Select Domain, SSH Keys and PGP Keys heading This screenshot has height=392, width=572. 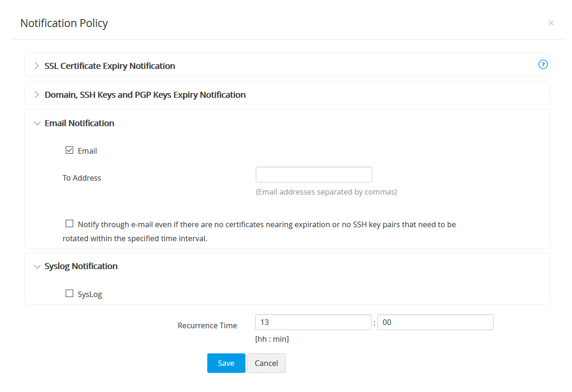pos(145,95)
